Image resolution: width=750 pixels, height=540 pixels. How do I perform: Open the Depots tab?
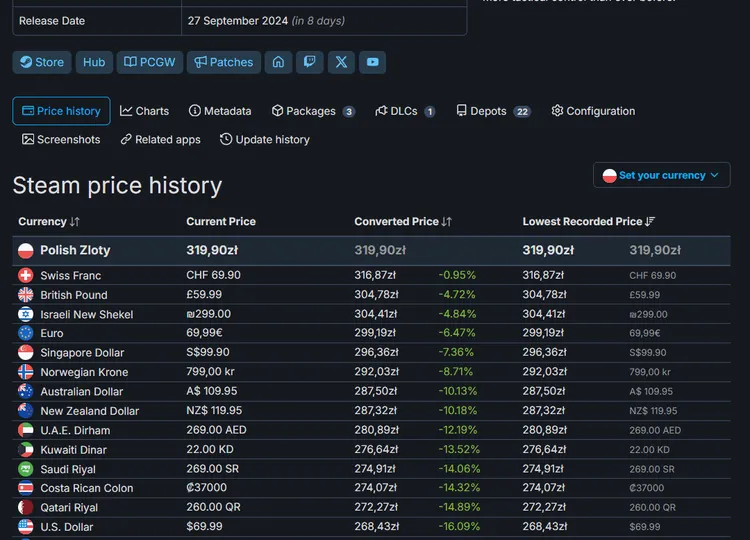[x=494, y=111]
